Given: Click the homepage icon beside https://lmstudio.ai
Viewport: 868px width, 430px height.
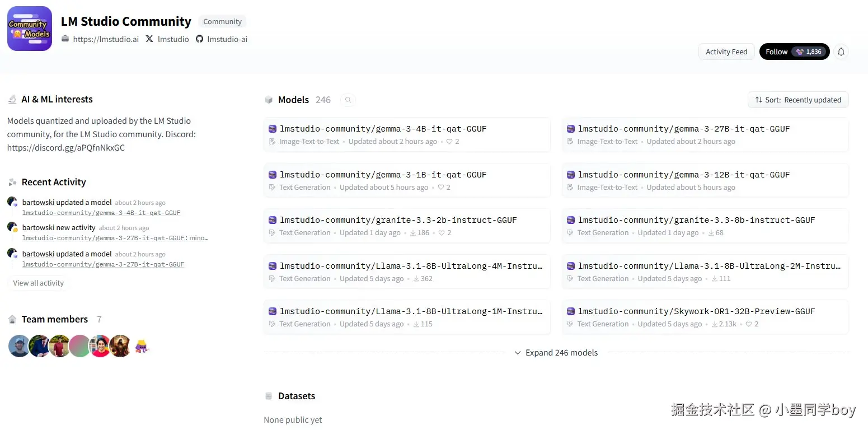Looking at the screenshot, I should pyautogui.click(x=65, y=39).
